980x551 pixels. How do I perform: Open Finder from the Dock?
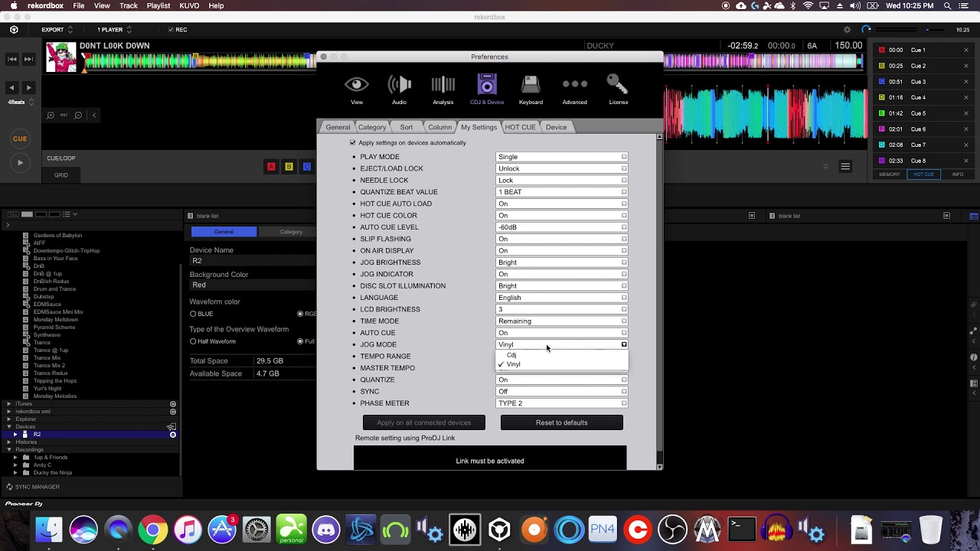(x=49, y=530)
